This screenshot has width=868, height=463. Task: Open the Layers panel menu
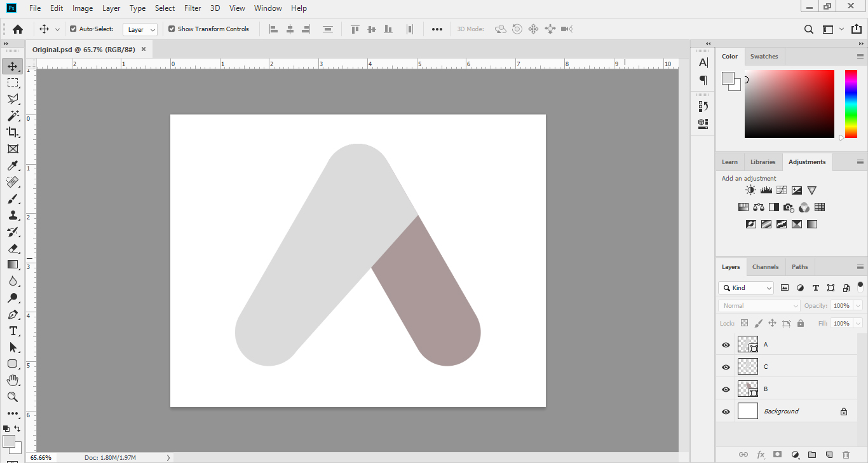(860, 267)
